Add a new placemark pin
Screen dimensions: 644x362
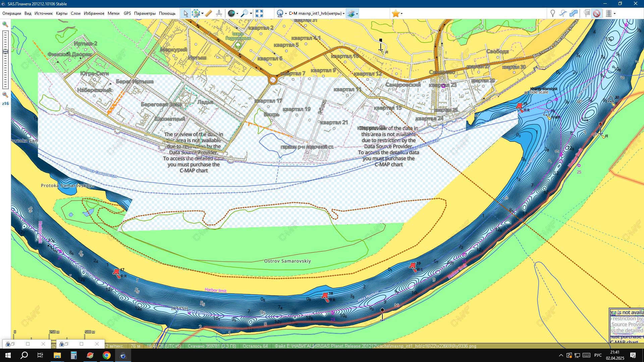[x=552, y=13]
